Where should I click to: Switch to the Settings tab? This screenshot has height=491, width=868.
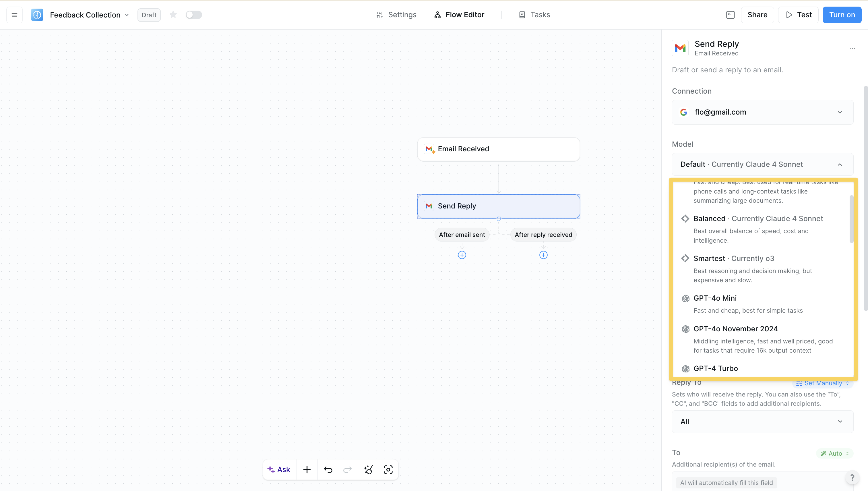coord(396,15)
